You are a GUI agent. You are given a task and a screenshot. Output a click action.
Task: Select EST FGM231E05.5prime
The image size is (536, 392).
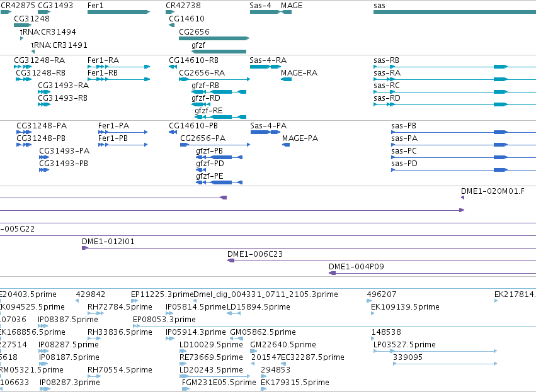pos(186,389)
